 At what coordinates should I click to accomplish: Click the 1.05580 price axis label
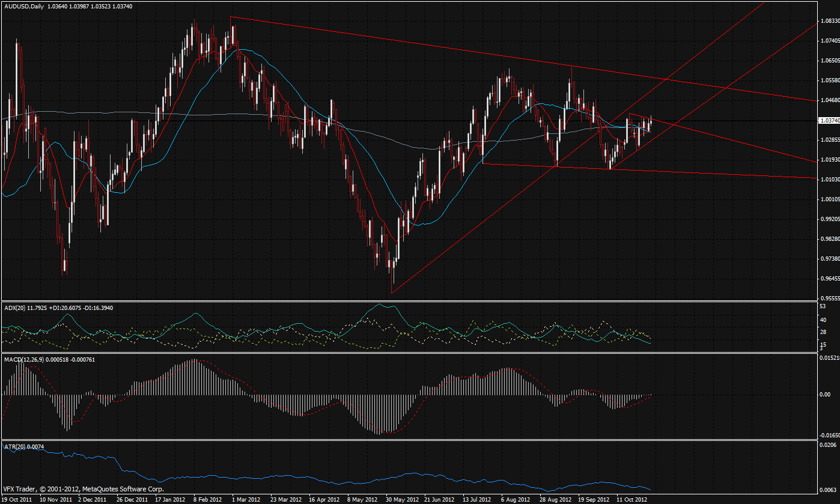point(829,80)
